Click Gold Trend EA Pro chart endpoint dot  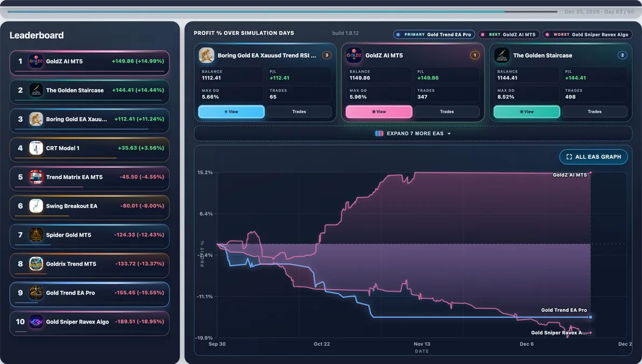590,317
